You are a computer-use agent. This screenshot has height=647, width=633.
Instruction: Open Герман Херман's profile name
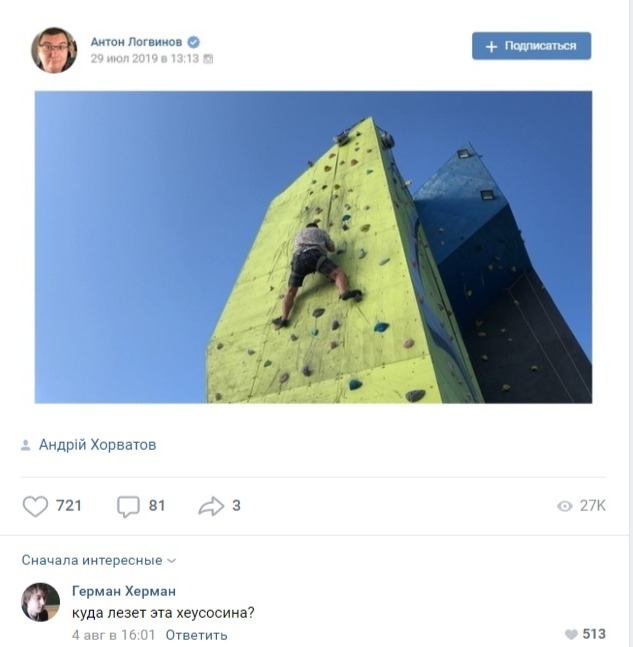click(124, 591)
